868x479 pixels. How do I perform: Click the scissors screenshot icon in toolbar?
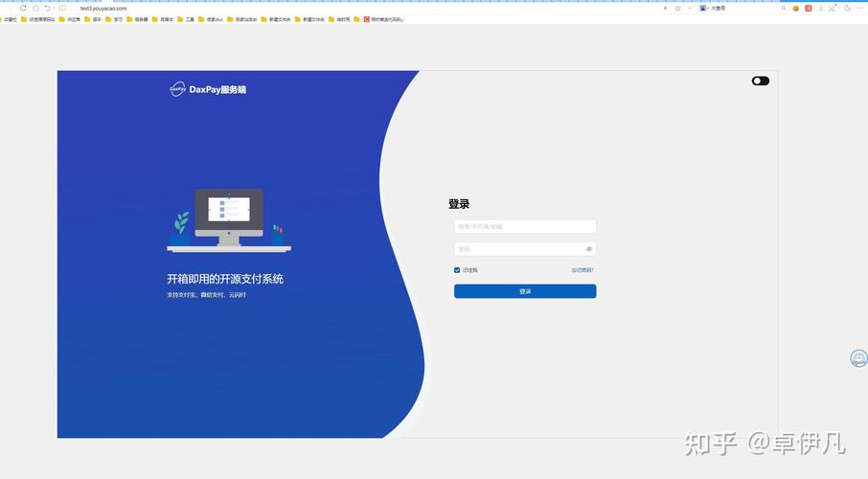[833, 9]
